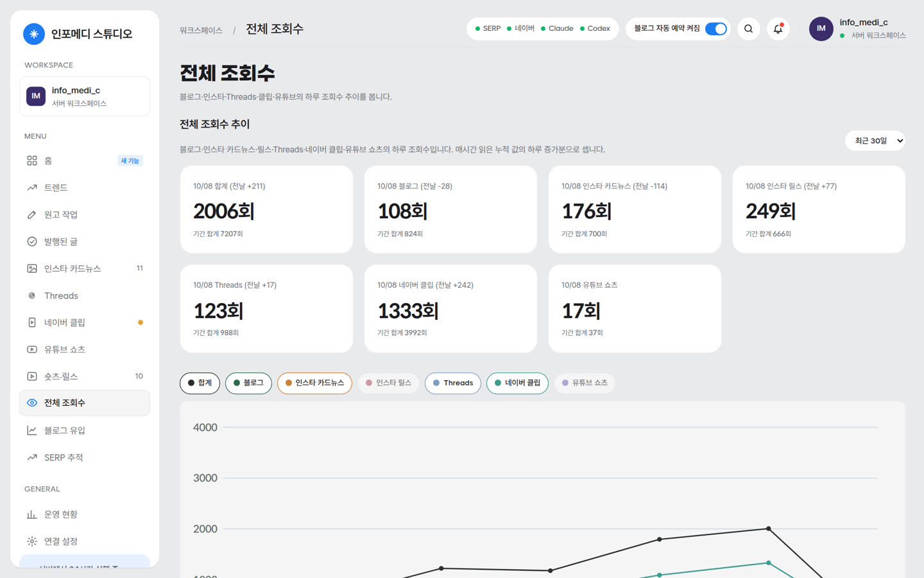Click the 운영 현황 bar chart icon
This screenshot has height=578, width=924.
tap(32, 514)
